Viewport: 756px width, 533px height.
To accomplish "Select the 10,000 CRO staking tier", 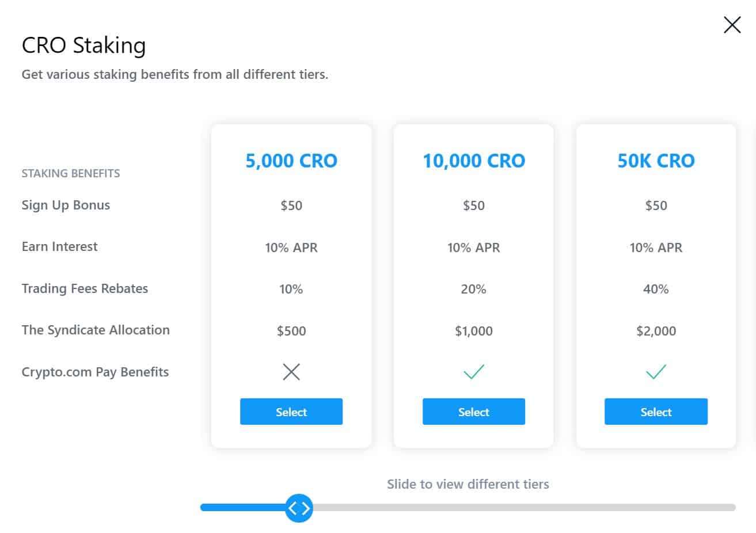I will click(474, 412).
